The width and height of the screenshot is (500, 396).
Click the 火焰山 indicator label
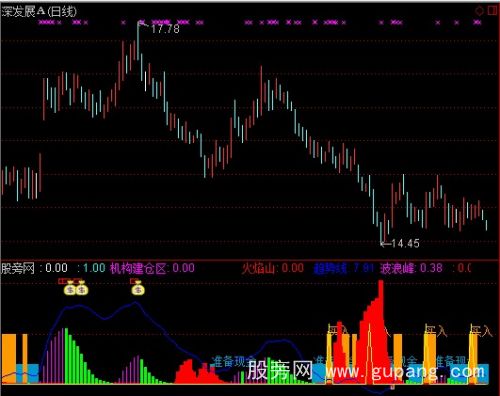[x=258, y=268]
